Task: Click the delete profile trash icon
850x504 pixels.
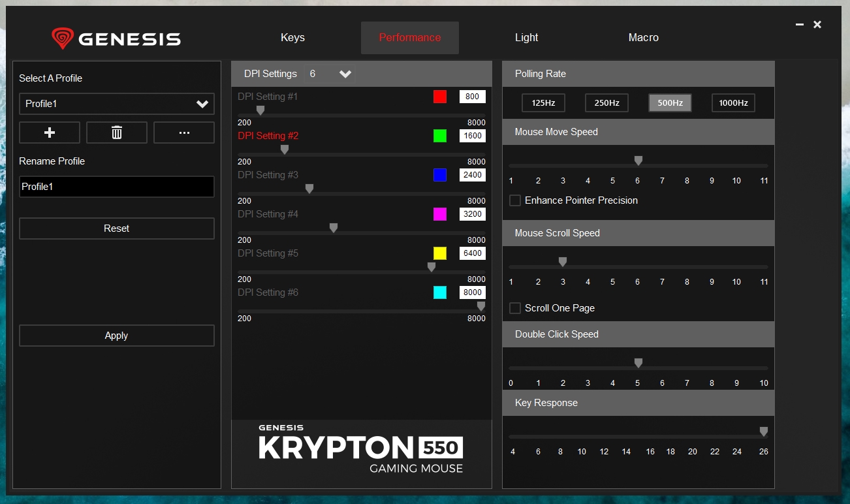Action: [x=117, y=133]
